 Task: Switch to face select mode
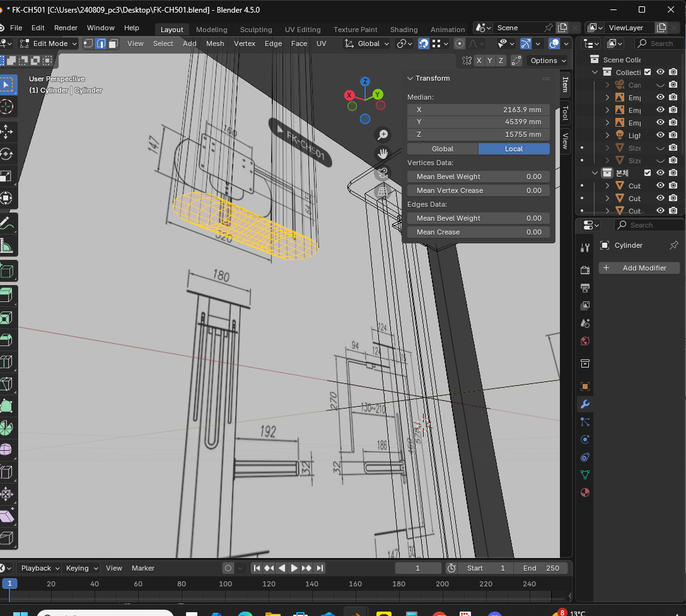[x=113, y=44]
